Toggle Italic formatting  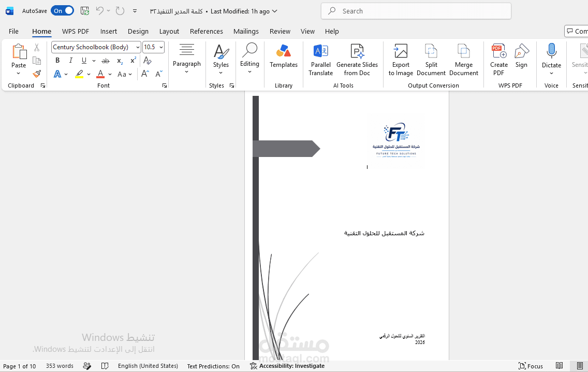click(x=70, y=61)
